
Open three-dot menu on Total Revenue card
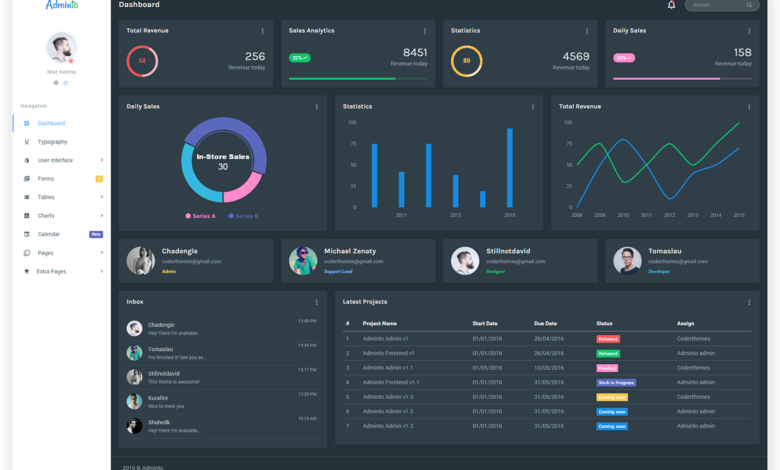point(263,31)
